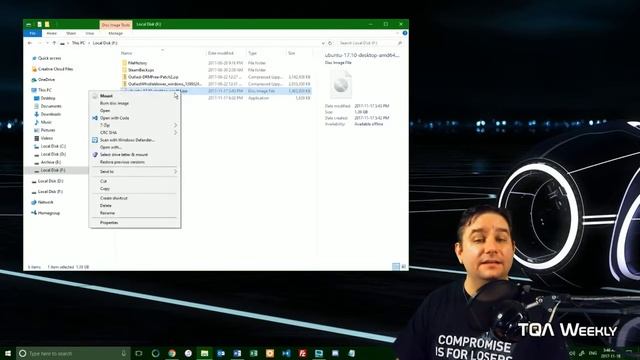Select Archive (E:) drive in sidebar
This screenshot has width=640, height=360.
51,162
